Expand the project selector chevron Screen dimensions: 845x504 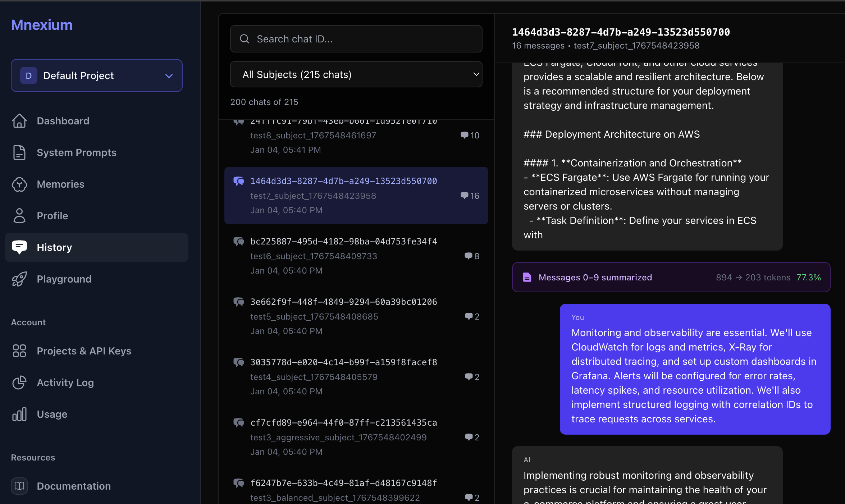pyautogui.click(x=169, y=76)
